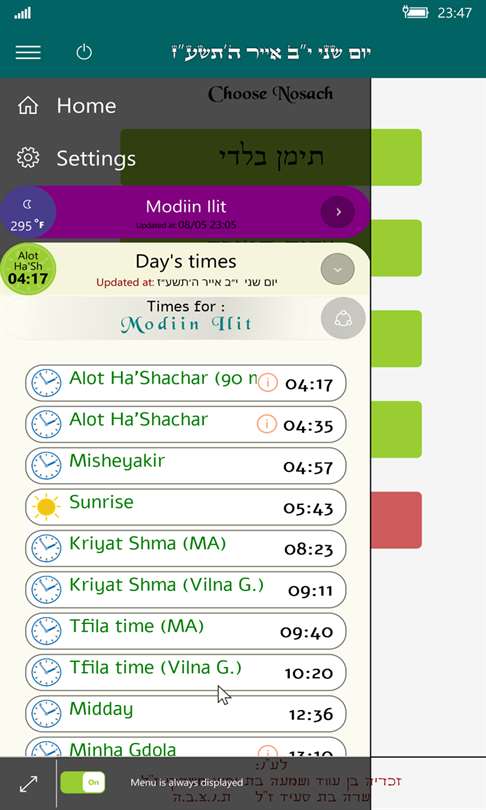
Task: Tap the Kriyat Shma (Vilna G.) row
Action: (x=185, y=590)
